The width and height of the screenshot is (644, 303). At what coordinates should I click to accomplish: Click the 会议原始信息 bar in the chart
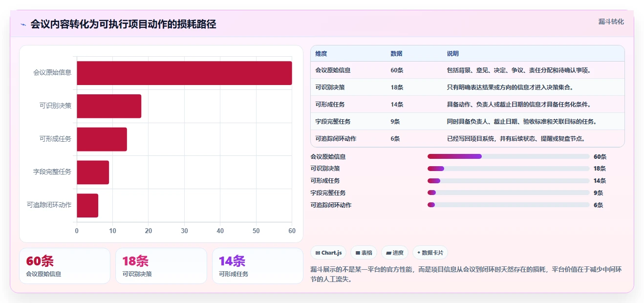[184, 73]
